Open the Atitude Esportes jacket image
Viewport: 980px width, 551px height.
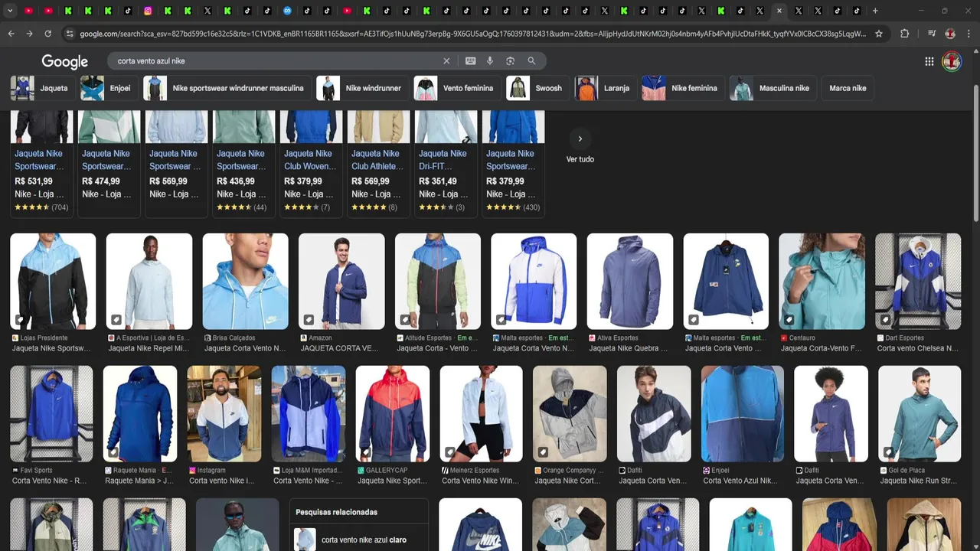tap(438, 281)
